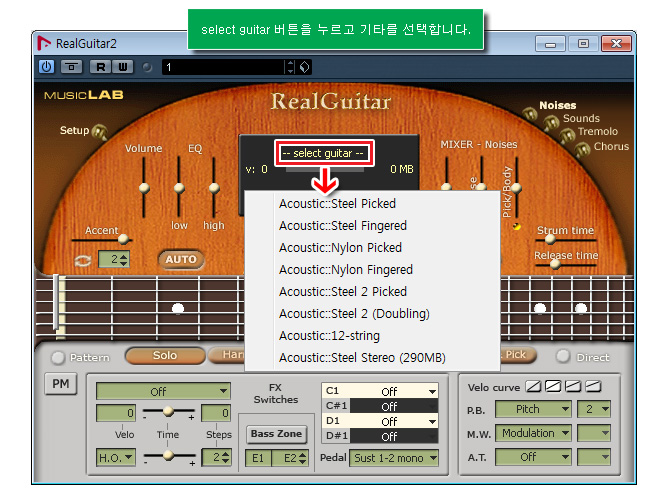Click the RealGuitar2 title bar logo

(x=43, y=43)
